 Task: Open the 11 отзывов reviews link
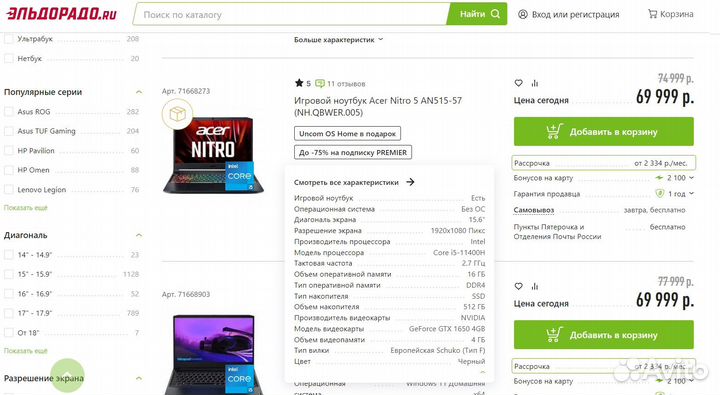340,84
